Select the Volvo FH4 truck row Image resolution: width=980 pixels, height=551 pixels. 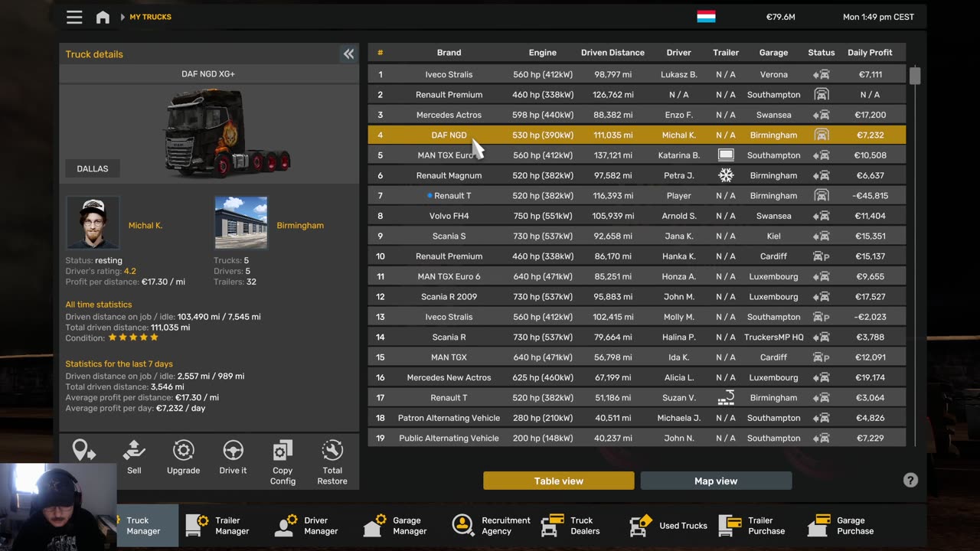point(636,216)
